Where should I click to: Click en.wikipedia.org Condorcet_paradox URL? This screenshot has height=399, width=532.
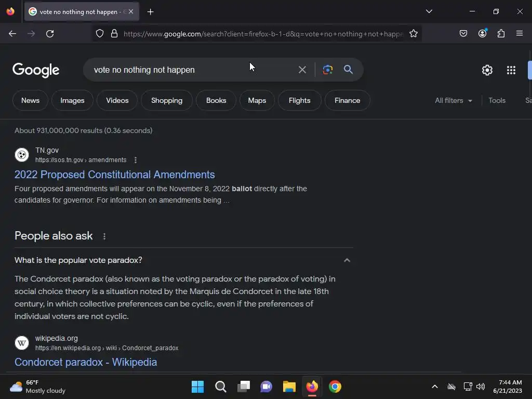click(107, 348)
